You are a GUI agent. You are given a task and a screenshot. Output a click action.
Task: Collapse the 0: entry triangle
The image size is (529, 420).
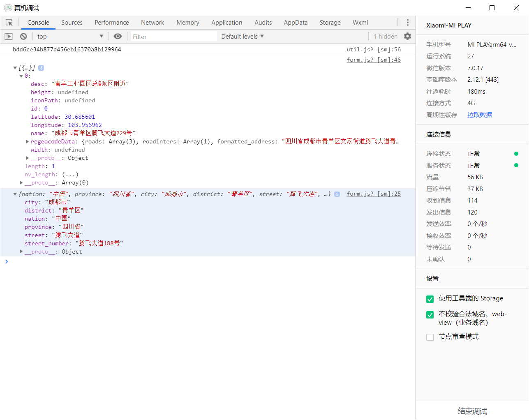click(21, 76)
